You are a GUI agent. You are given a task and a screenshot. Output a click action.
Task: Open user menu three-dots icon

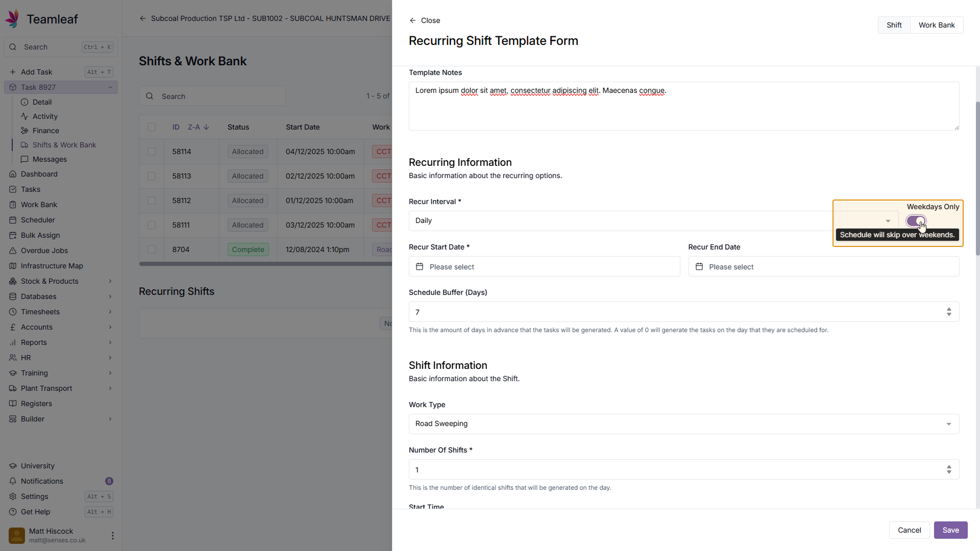coord(112,536)
